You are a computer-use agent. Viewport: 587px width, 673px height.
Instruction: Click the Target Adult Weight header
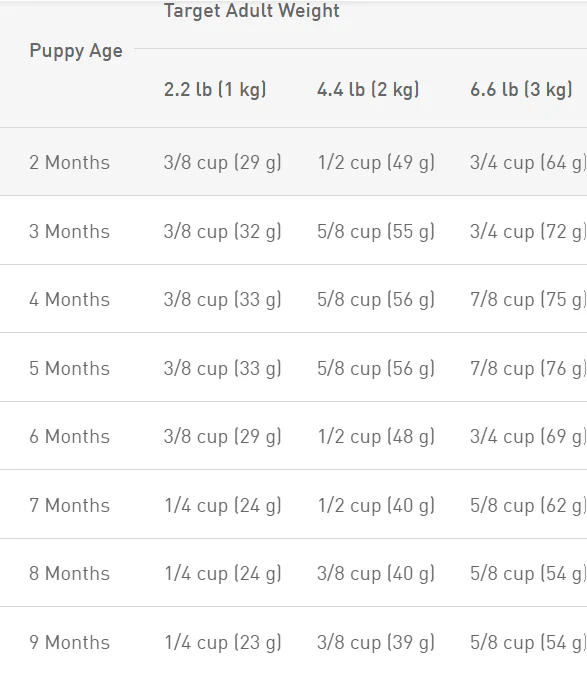(x=251, y=11)
